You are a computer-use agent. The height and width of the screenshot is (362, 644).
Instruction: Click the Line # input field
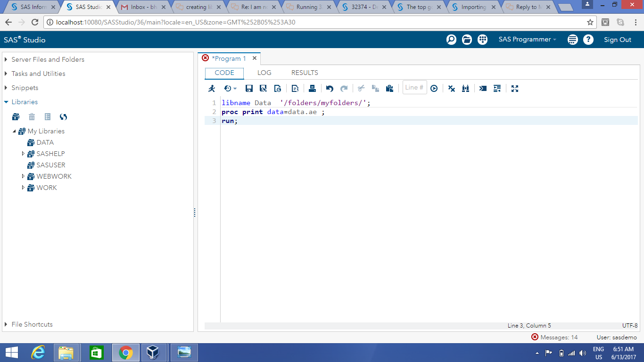(414, 88)
